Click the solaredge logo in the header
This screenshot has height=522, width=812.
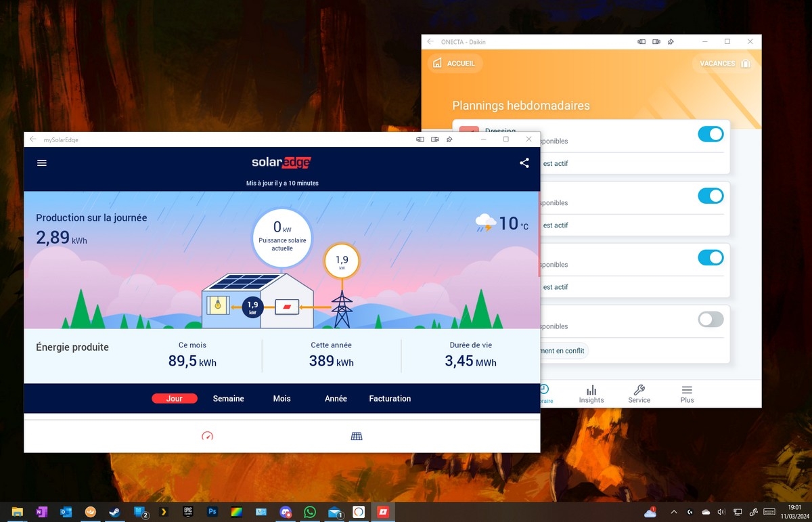pyautogui.click(x=281, y=162)
